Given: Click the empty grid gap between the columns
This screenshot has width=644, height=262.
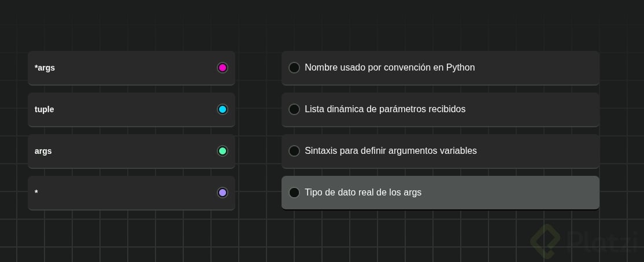Looking at the screenshot, I should click(x=258, y=130).
